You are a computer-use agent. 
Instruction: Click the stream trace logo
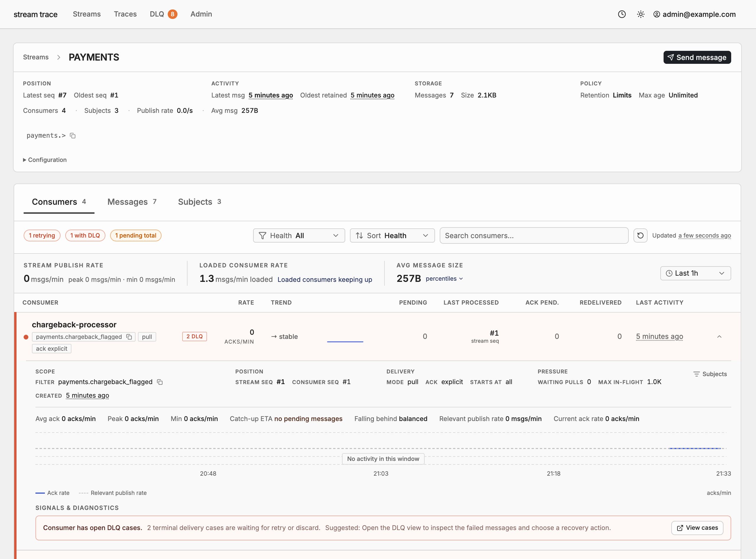(35, 14)
